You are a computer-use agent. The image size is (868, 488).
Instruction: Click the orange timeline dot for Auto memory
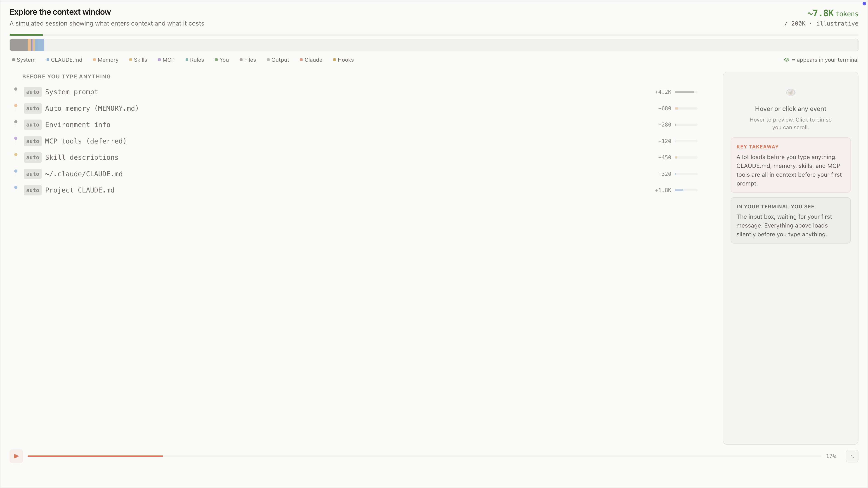[x=16, y=106]
